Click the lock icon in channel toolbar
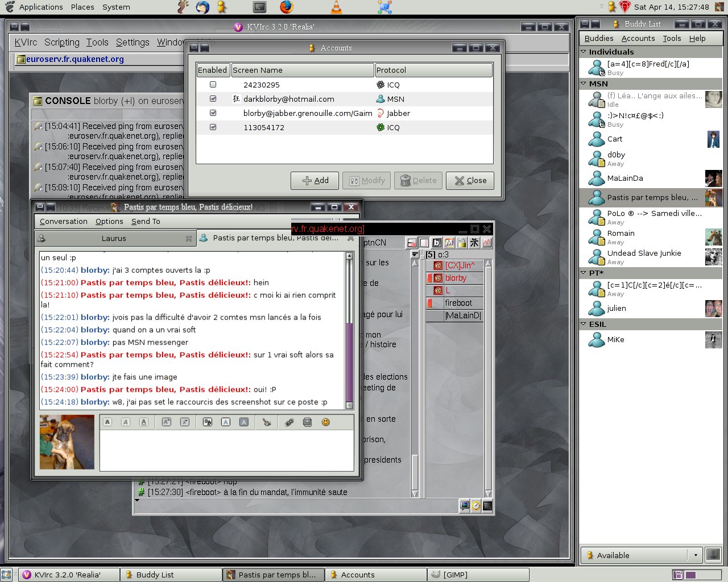Image resolution: width=728 pixels, height=582 pixels. tap(461, 243)
